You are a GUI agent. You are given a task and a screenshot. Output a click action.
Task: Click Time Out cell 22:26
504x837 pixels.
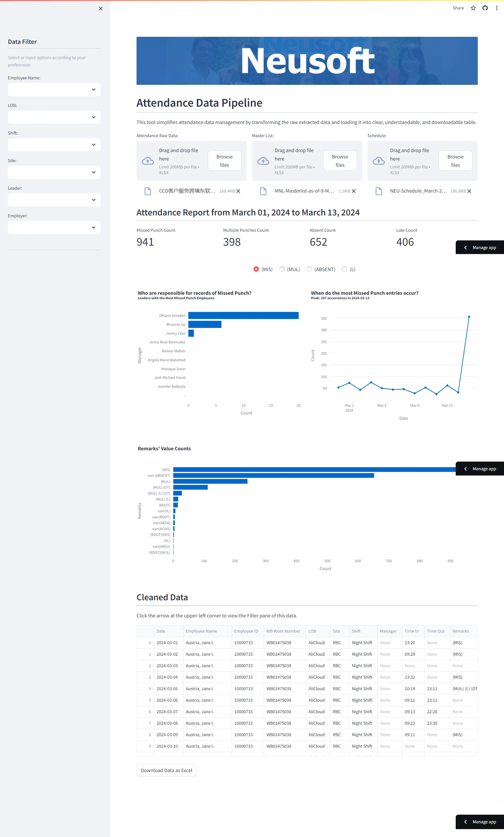coord(437,712)
